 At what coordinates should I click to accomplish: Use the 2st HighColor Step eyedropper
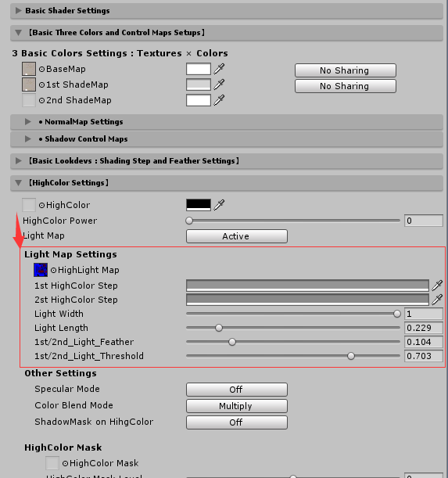pos(437,300)
